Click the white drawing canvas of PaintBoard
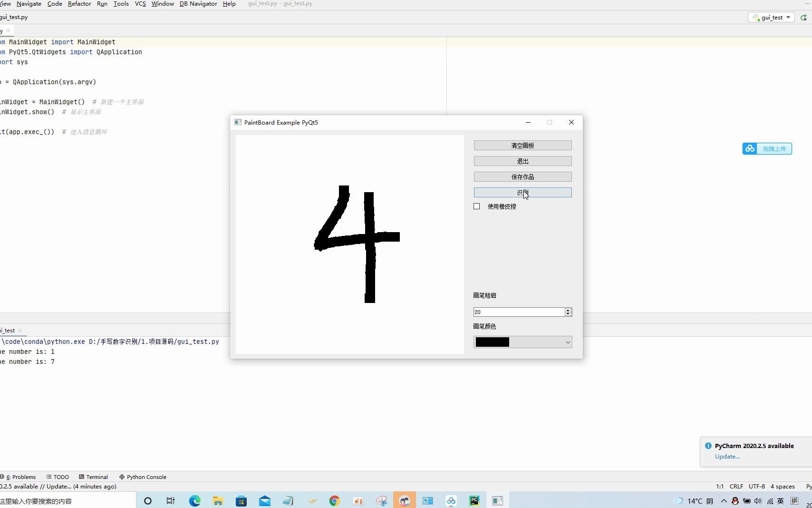This screenshot has width=812, height=508. (350, 244)
